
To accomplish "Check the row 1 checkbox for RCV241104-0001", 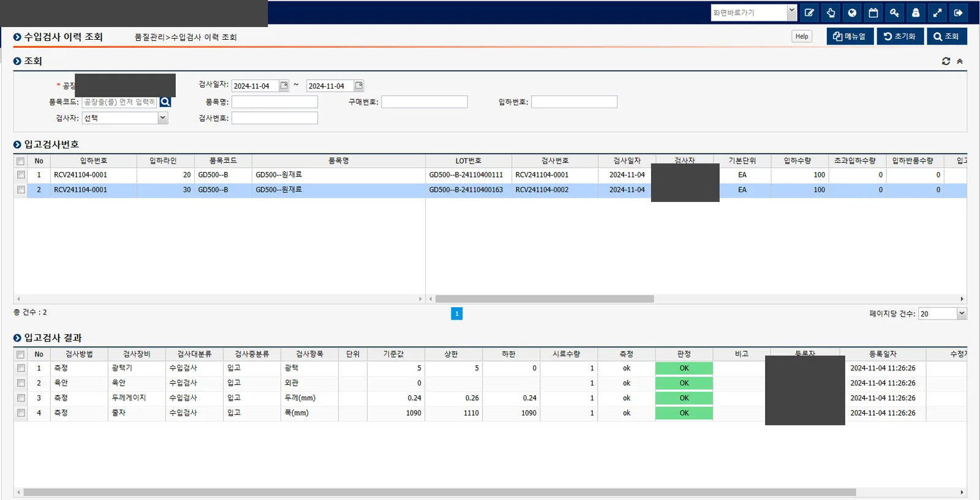I will (21, 175).
